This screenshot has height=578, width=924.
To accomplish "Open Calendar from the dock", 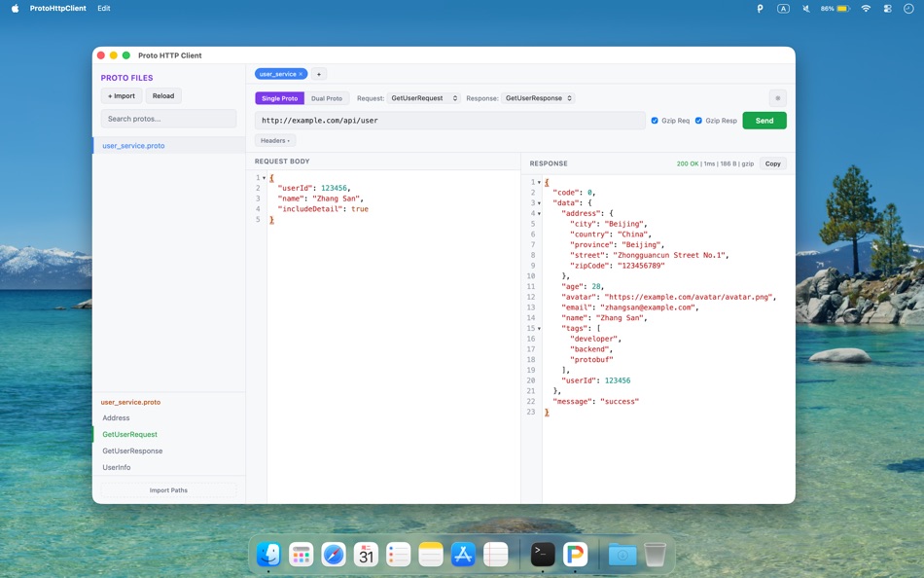I will pos(366,555).
